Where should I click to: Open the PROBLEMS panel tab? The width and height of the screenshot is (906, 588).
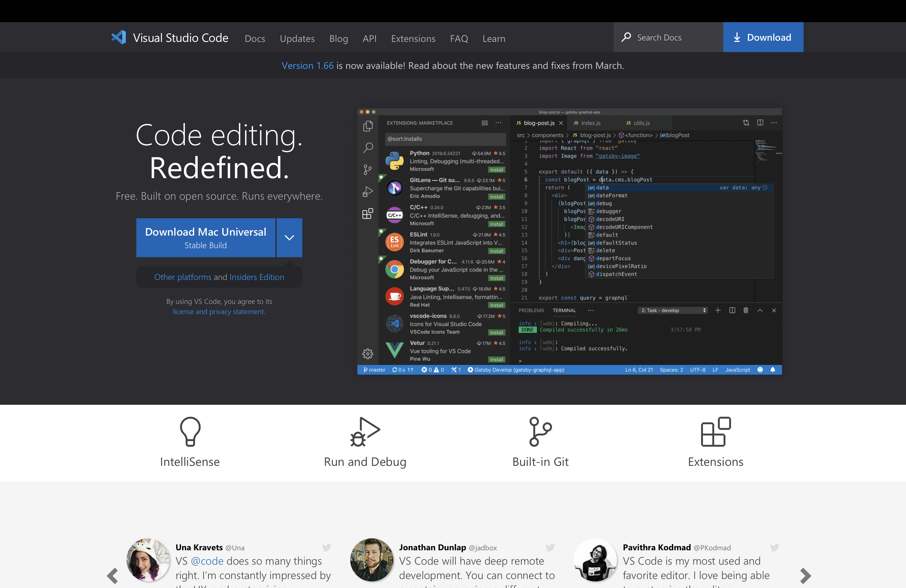tap(531, 310)
